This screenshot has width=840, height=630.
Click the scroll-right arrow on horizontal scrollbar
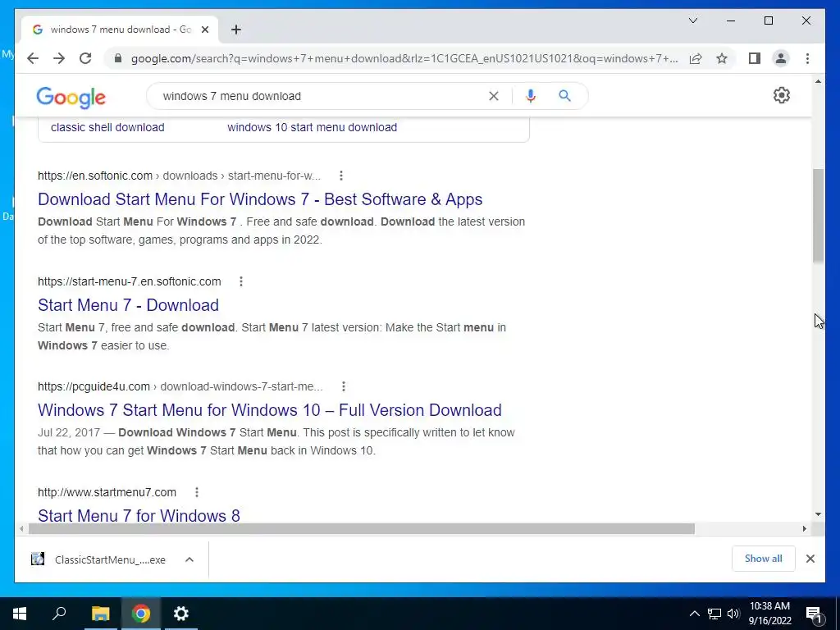point(804,529)
